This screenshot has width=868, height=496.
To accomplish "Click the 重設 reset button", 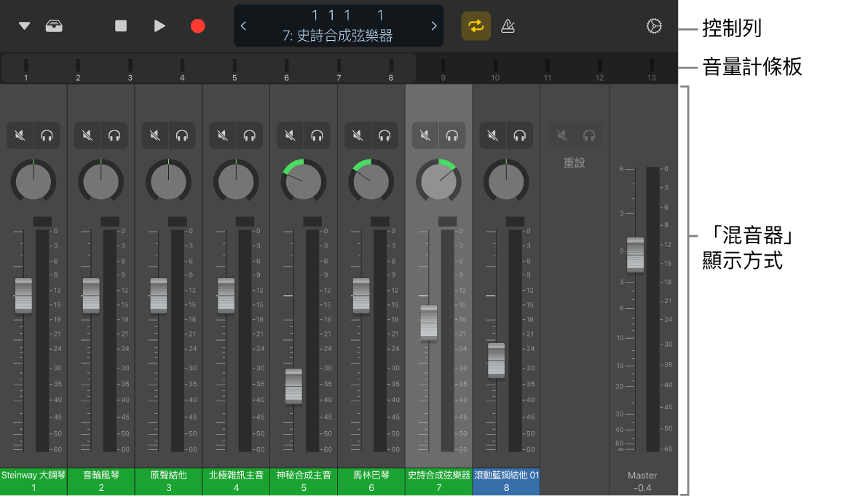I will [575, 162].
